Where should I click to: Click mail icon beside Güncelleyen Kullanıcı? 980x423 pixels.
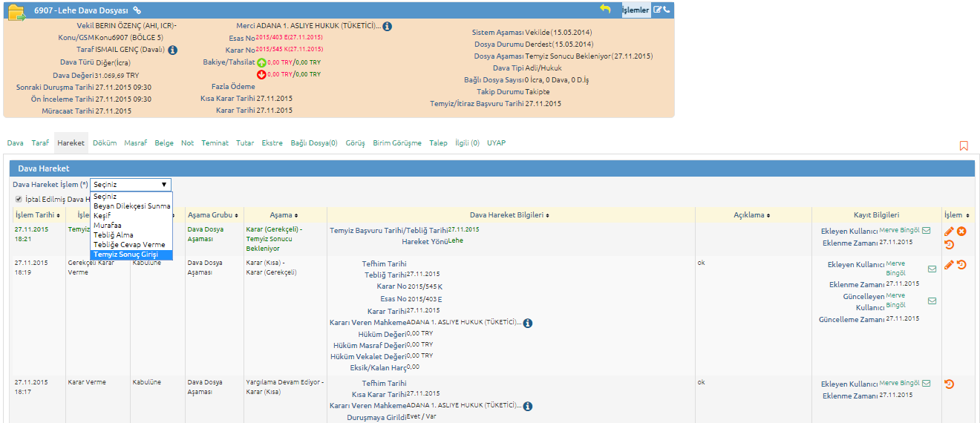pos(932,301)
